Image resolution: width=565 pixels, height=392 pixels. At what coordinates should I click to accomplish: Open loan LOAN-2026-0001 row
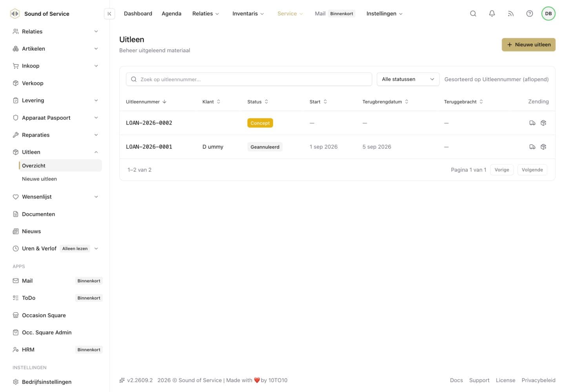coord(337,147)
